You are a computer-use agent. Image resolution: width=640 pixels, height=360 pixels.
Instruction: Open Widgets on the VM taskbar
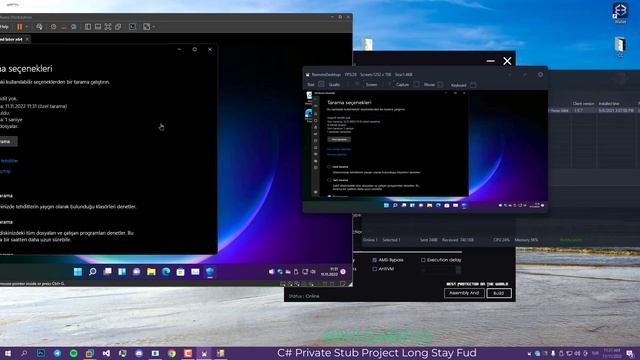(x=122, y=271)
